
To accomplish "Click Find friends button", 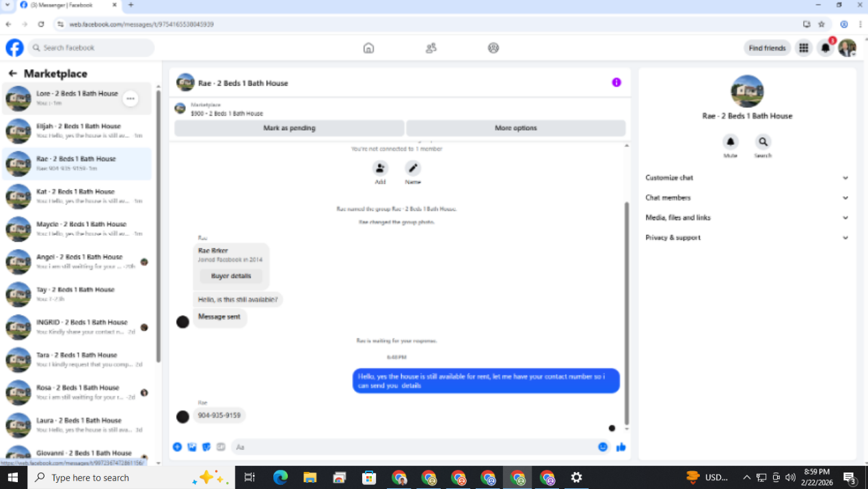I will pos(767,48).
